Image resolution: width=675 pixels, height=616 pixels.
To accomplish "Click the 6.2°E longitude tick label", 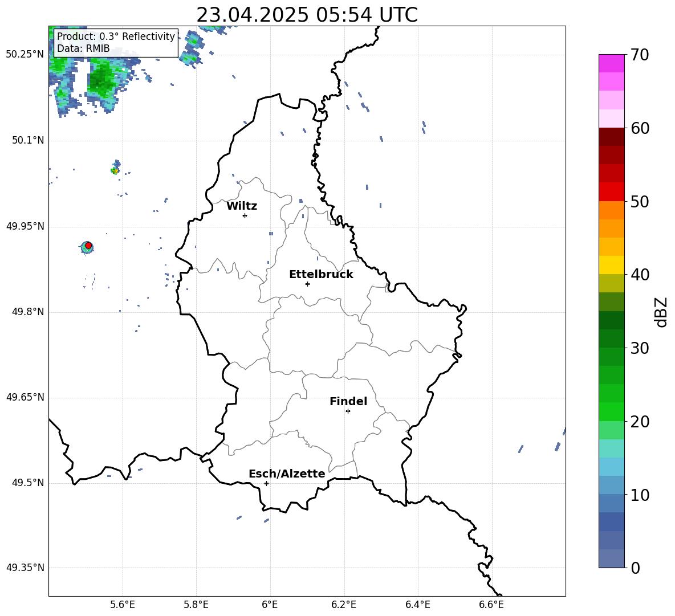I will [344, 605].
